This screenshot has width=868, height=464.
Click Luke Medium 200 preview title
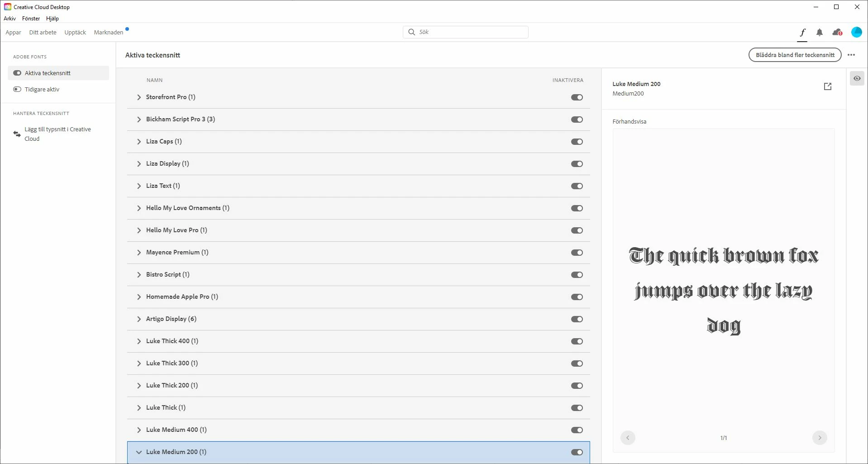[636, 84]
